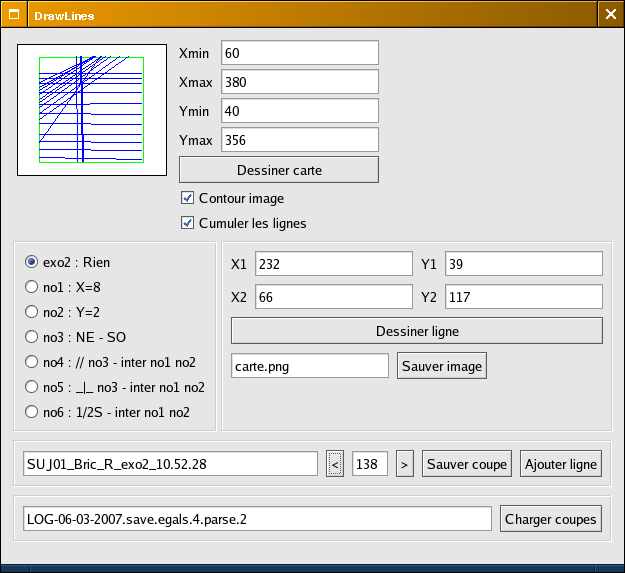Save the image with Sauver image
Viewport: 625px width, 573px height.
442,366
